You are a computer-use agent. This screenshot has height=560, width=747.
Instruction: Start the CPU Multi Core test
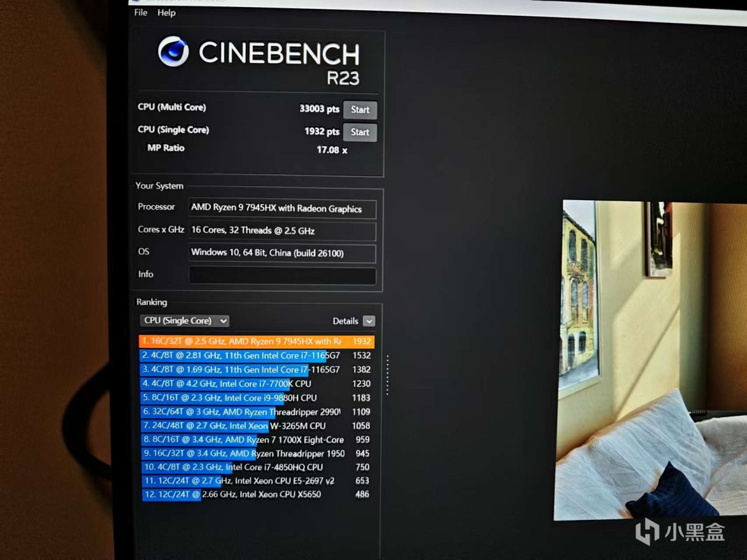pyautogui.click(x=360, y=110)
